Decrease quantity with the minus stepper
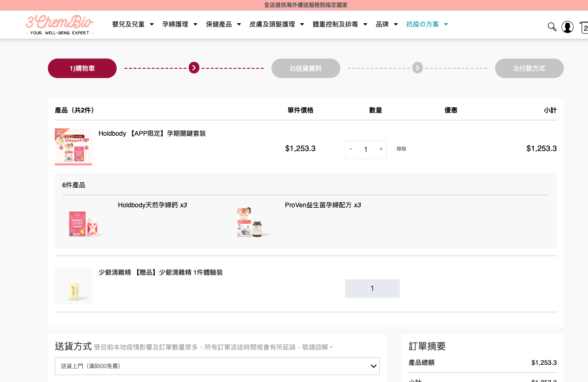Screen dimensions: 588x382 point(351,149)
